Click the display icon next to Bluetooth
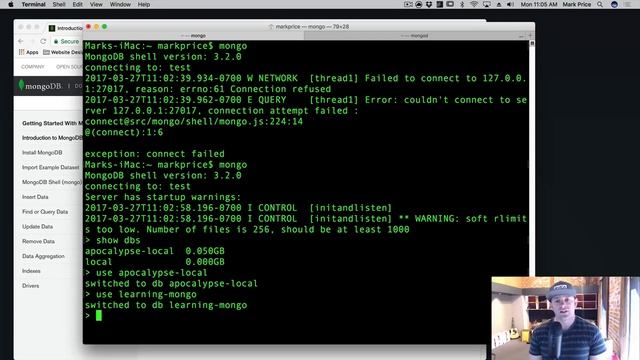This screenshot has width=640, height=360. (450, 4)
